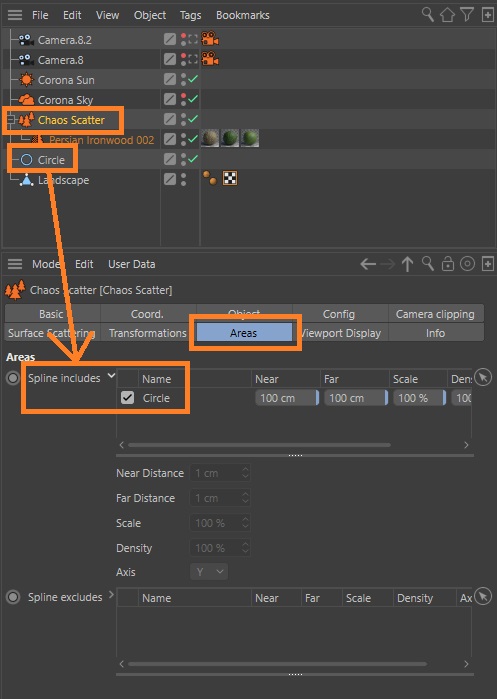Click the Camera.8 camera object icon

[26, 60]
